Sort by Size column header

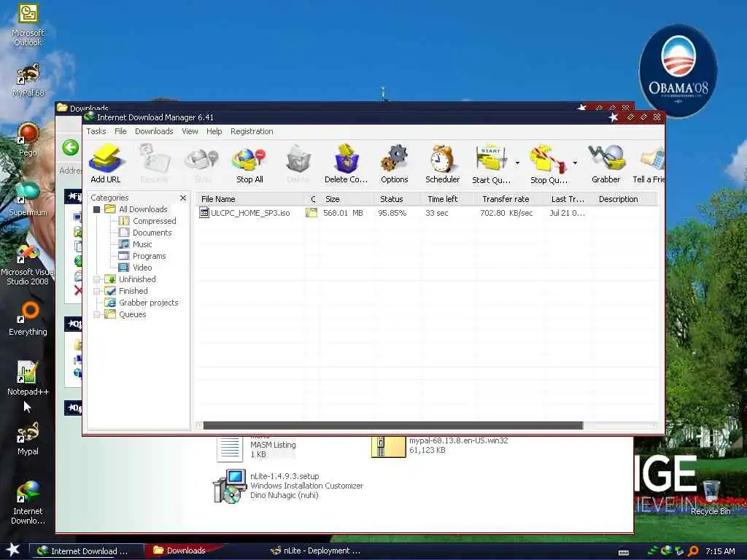tap(346, 199)
